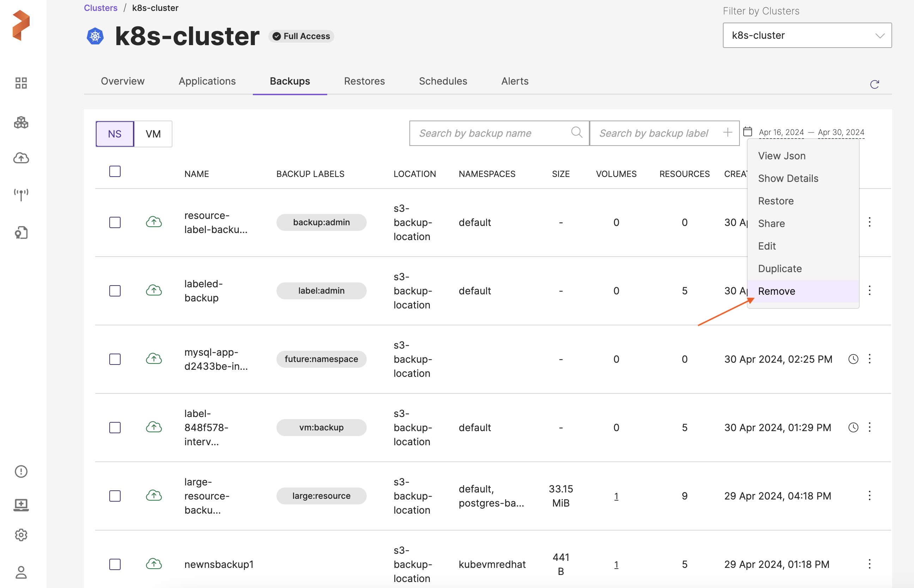914x588 pixels.
Task: Select the newnsbackup1 row checkbox
Action: [x=115, y=564]
